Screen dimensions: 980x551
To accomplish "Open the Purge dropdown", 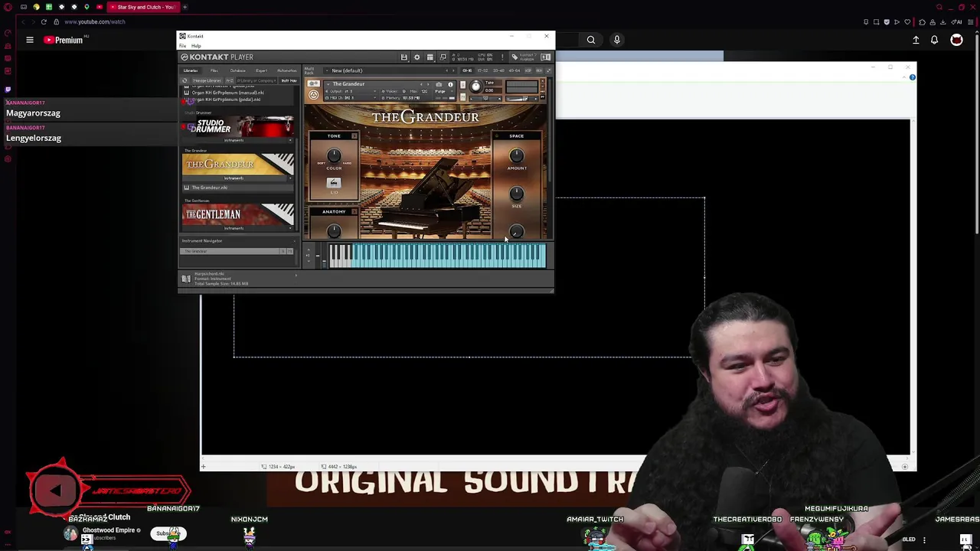I will [445, 91].
